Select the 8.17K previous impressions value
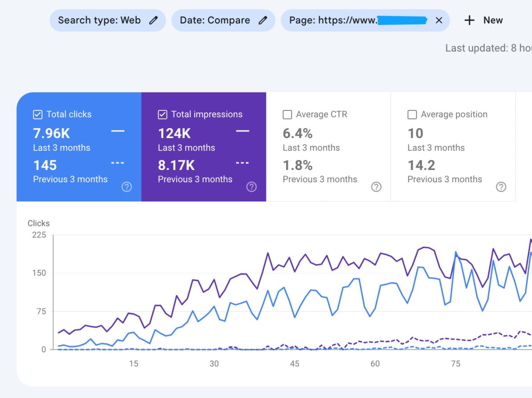 point(177,165)
